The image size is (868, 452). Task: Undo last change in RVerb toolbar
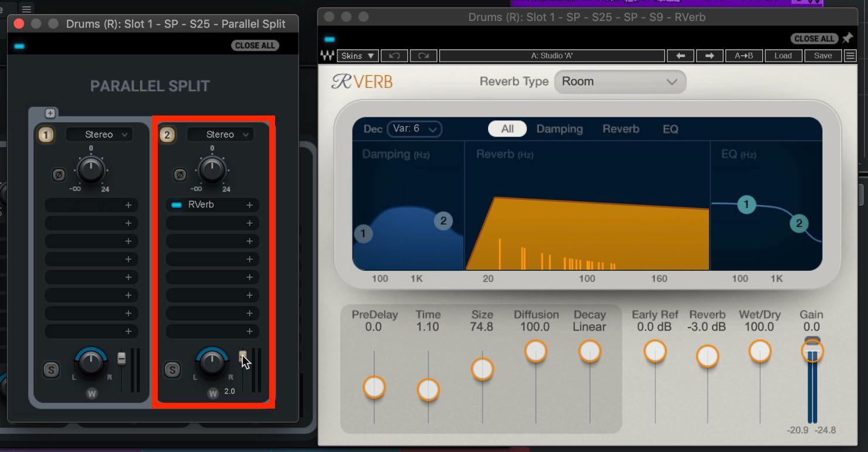coord(394,56)
